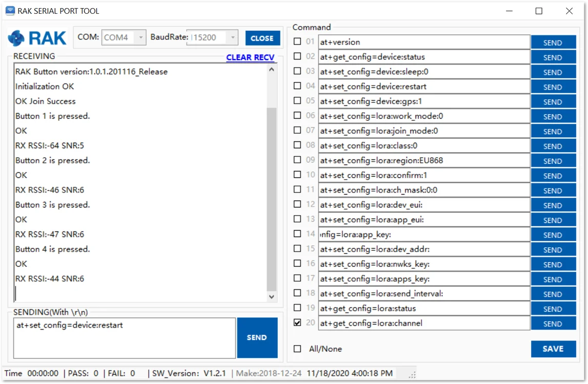
Task: Edit the lora:app_key command field
Action: pyautogui.click(x=424, y=234)
